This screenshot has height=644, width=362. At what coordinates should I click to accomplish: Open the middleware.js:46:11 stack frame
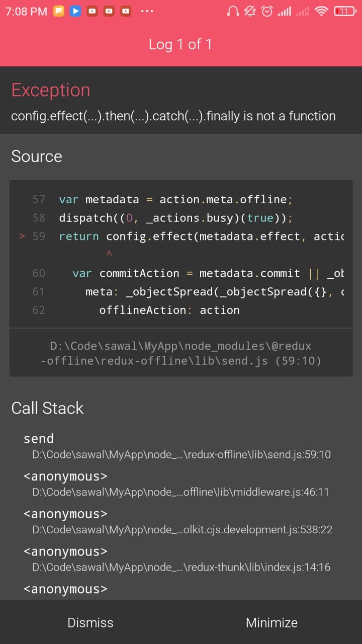(180, 492)
